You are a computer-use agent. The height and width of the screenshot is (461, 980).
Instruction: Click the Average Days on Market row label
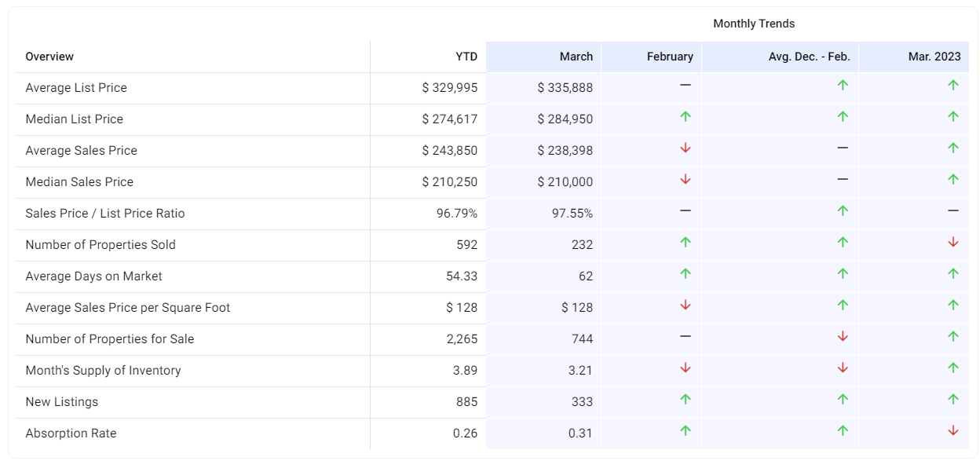pos(93,276)
